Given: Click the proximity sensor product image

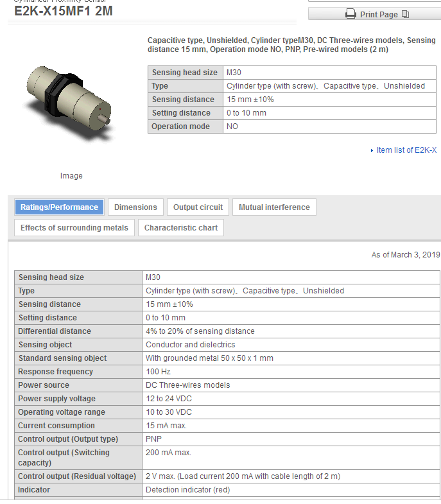Looking at the screenshot, I should pos(69,102).
